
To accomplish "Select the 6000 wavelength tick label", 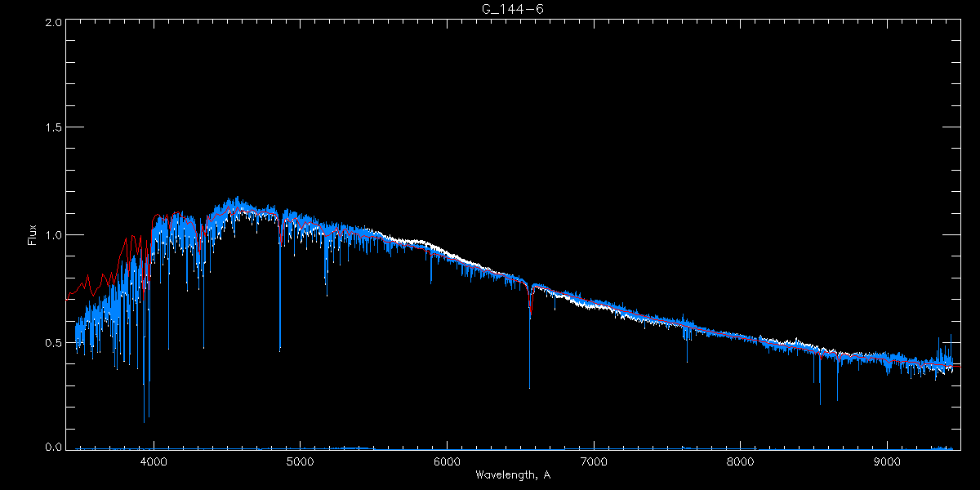I will click(x=447, y=461).
